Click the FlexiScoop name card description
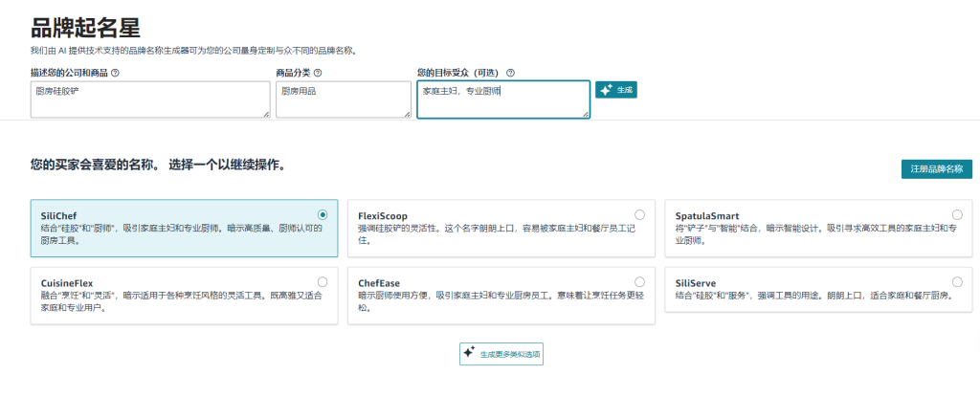Screen dimensions: 980x397 (493, 235)
